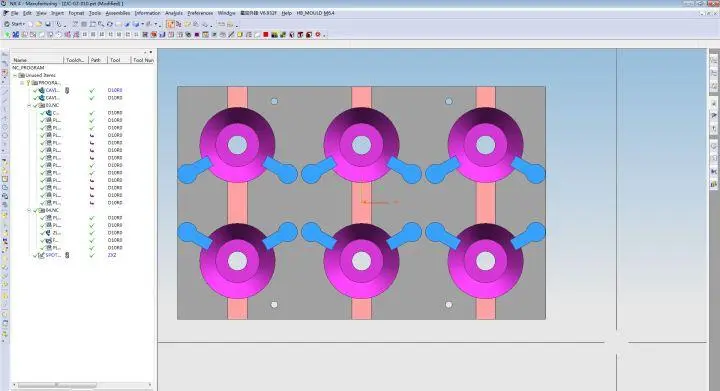Open the Insert menu
This screenshot has width=720, height=391.
click(57, 13)
